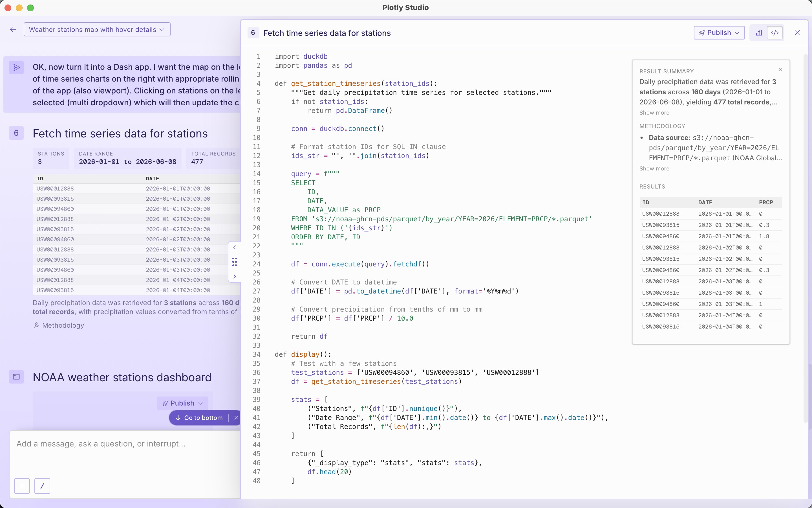The width and height of the screenshot is (812, 508).
Task: Click the macOS yellow minimize window button
Action: pyautogui.click(x=19, y=8)
